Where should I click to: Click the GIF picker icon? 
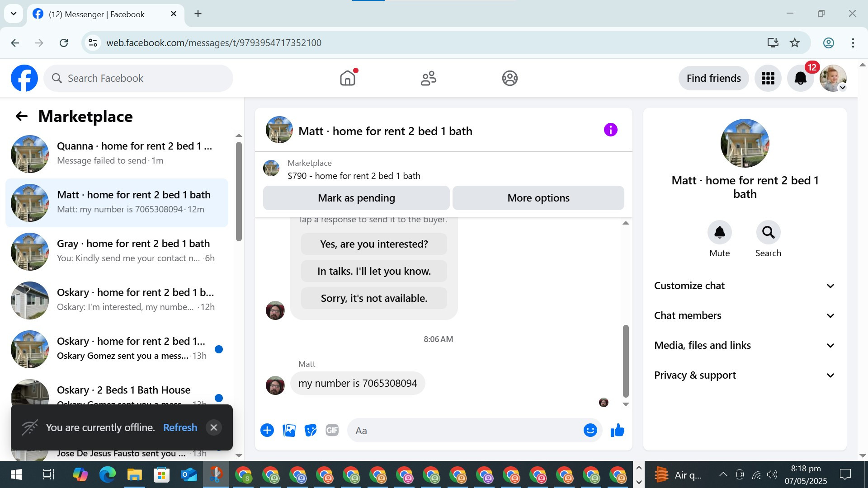332,431
